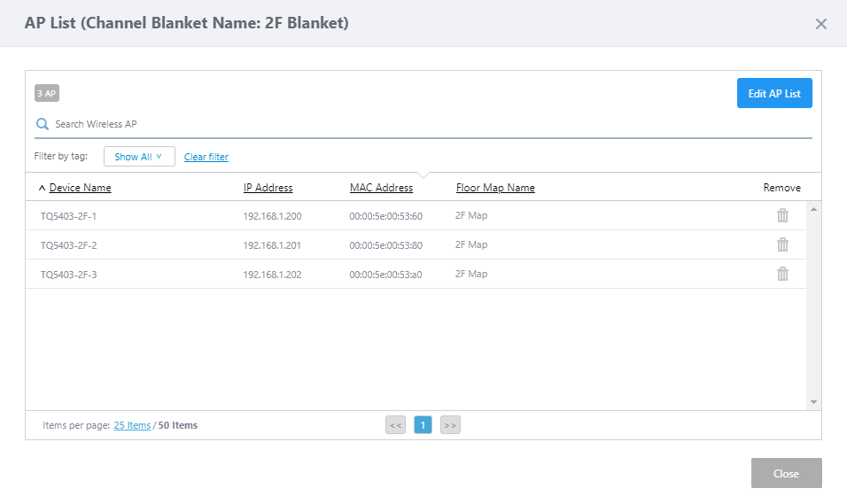Open the Show All tag filter dropdown
This screenshot has width=847, height=504.
[139, 157]
